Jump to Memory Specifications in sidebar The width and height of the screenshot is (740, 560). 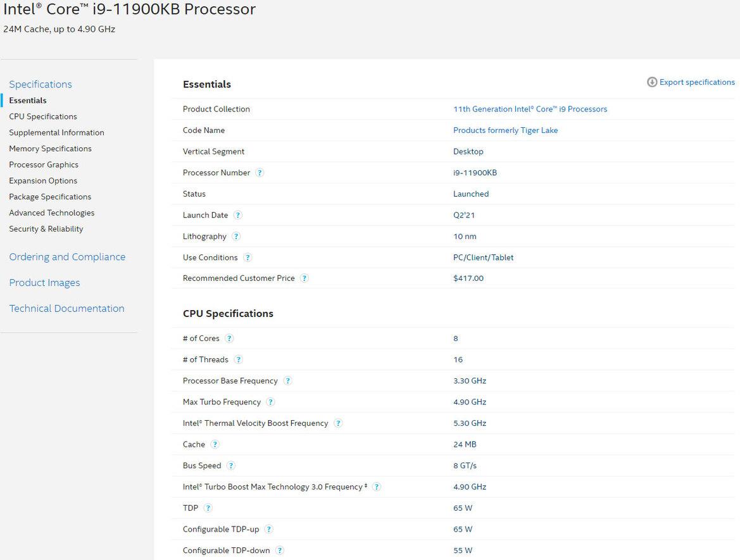[51, 149]
